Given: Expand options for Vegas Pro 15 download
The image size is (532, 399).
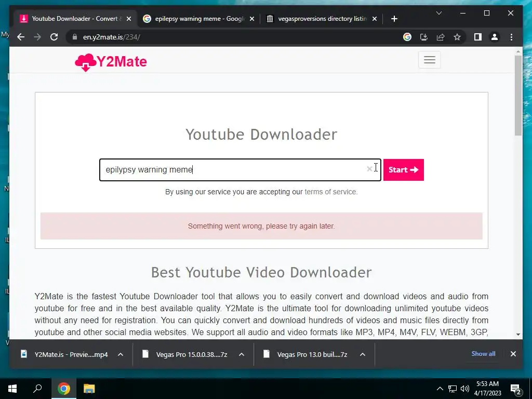Looking at the screenshot, I should [x=242, y=354].
